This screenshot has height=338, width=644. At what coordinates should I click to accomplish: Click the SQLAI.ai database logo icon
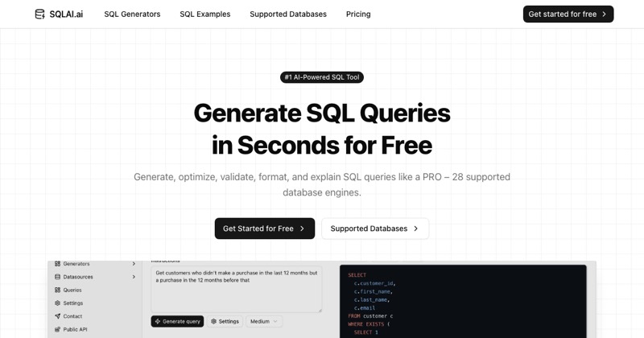tap(39, 14)
